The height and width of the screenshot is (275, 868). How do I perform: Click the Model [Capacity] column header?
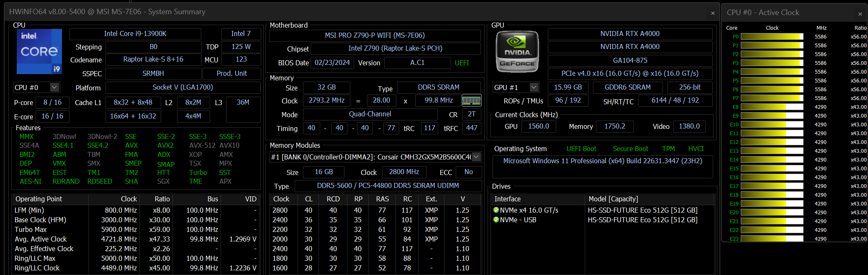pyautogui.click(x=650, y=199)
